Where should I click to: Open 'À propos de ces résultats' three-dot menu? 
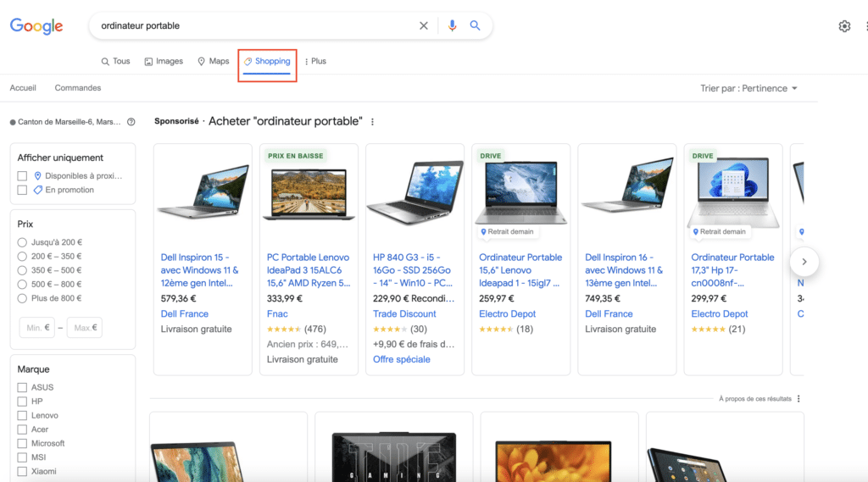click(x=798, y=398)
